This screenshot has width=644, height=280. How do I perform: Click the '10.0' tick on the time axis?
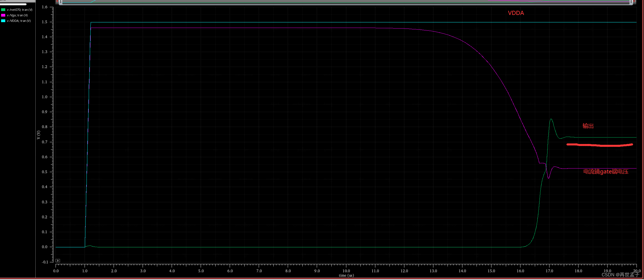coord(346,271)
